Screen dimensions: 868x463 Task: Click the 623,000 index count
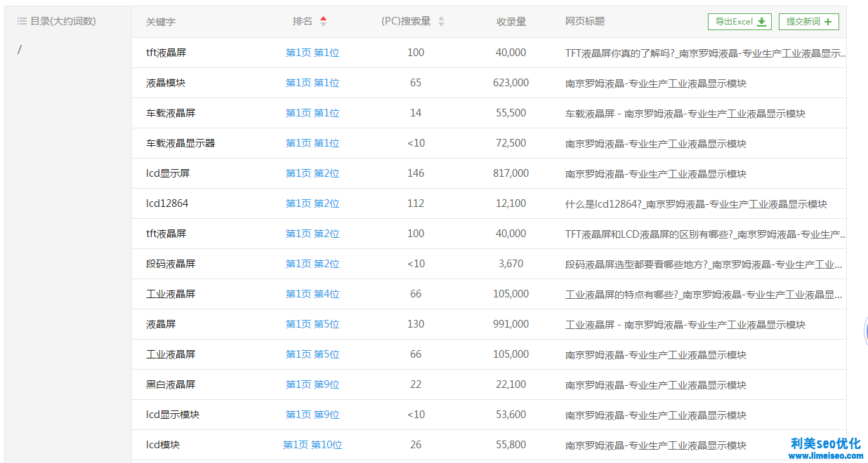[511, 83]
